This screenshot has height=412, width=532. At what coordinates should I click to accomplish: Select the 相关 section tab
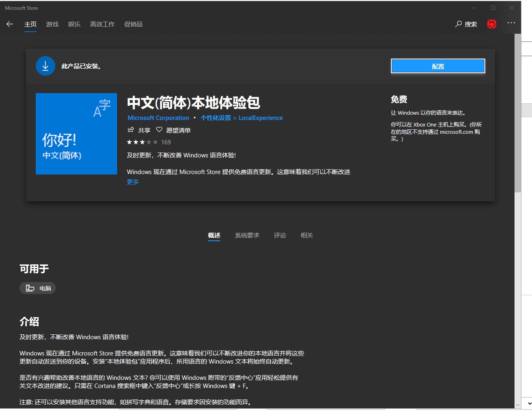(307, 235)
